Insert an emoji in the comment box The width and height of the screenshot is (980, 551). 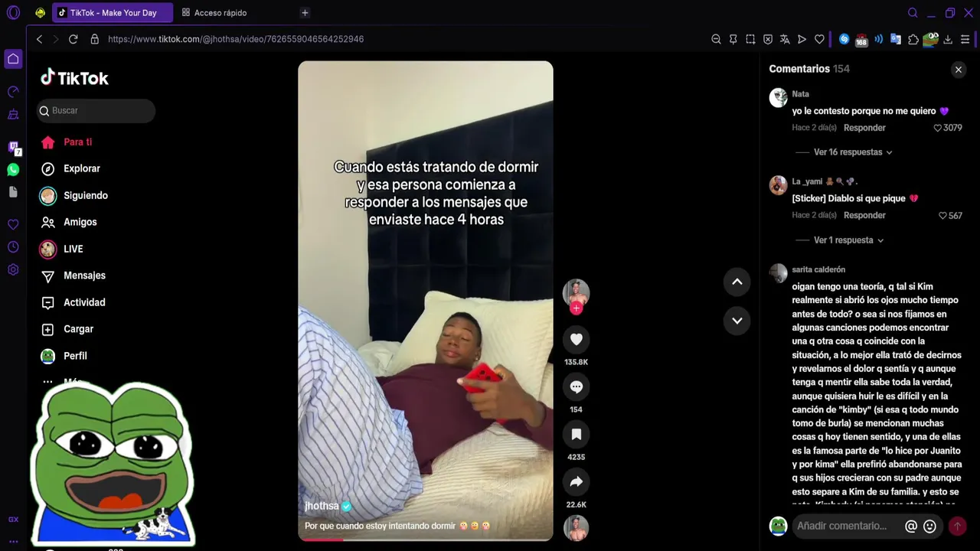point(929,526)
